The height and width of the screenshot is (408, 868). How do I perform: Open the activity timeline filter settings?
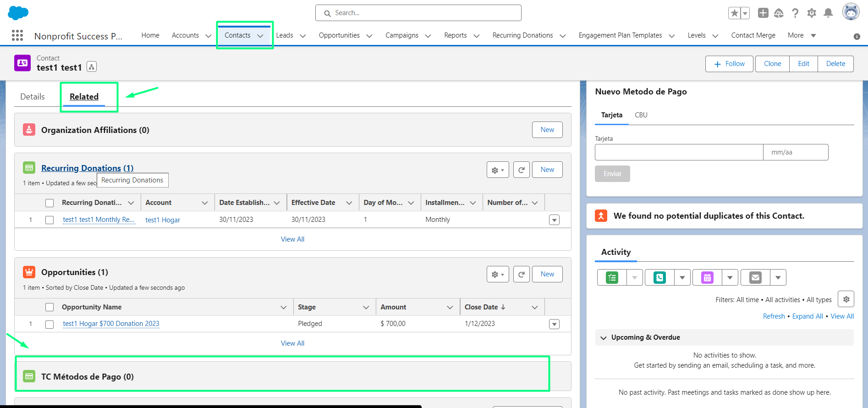[x=846, y=299]
